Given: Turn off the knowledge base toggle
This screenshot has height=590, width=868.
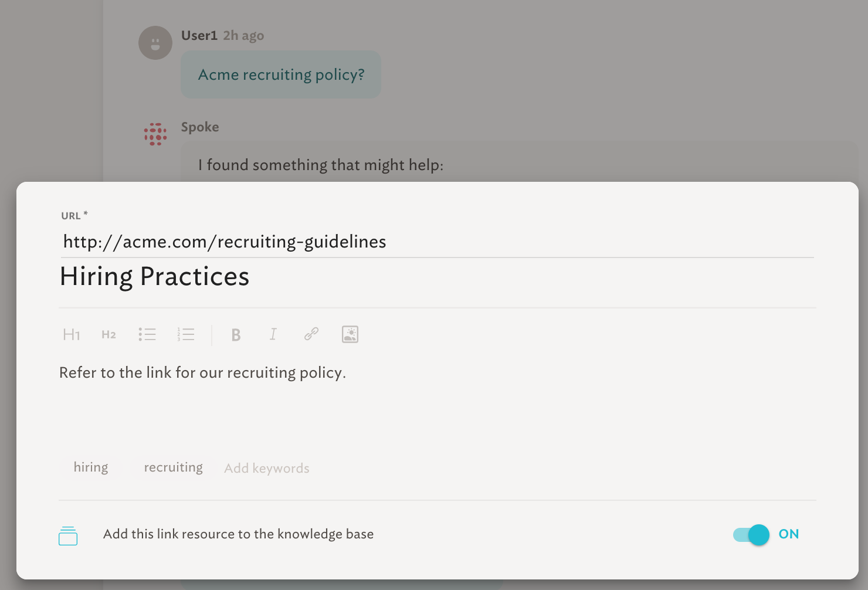Looking at the screenshot, I should 751,534.
